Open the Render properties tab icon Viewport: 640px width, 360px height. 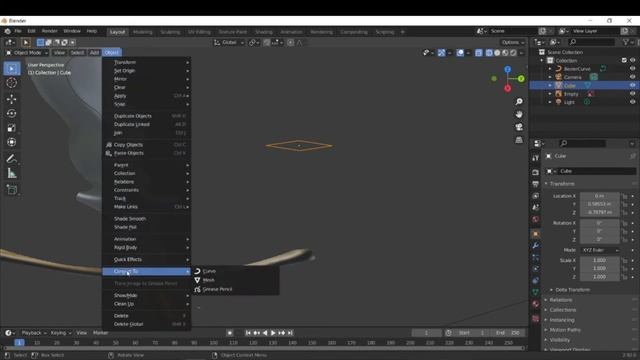(x=536, y=173)
